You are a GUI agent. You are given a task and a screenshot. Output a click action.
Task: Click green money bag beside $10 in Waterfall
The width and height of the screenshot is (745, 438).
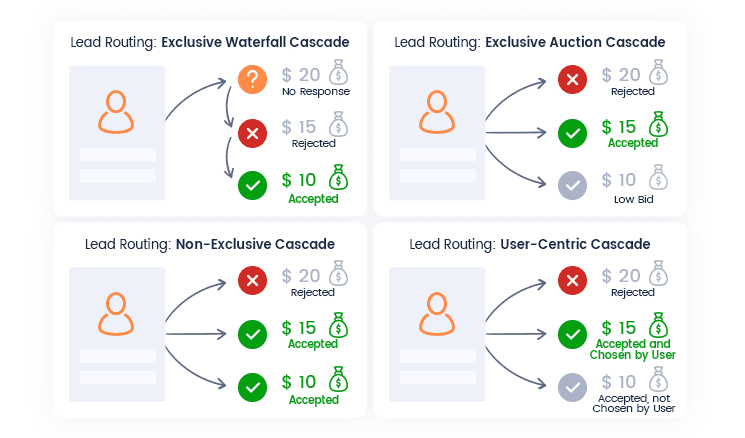pyautogui.click(x=337, y=178)
